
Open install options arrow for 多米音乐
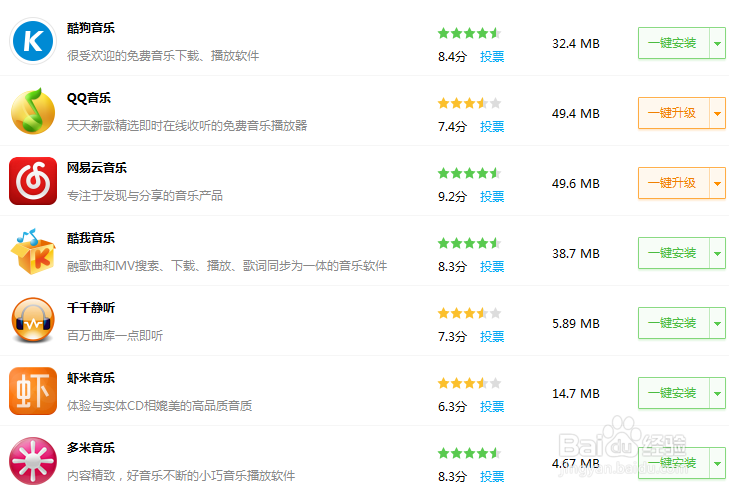pyautogui.click(x=717, y=463)
